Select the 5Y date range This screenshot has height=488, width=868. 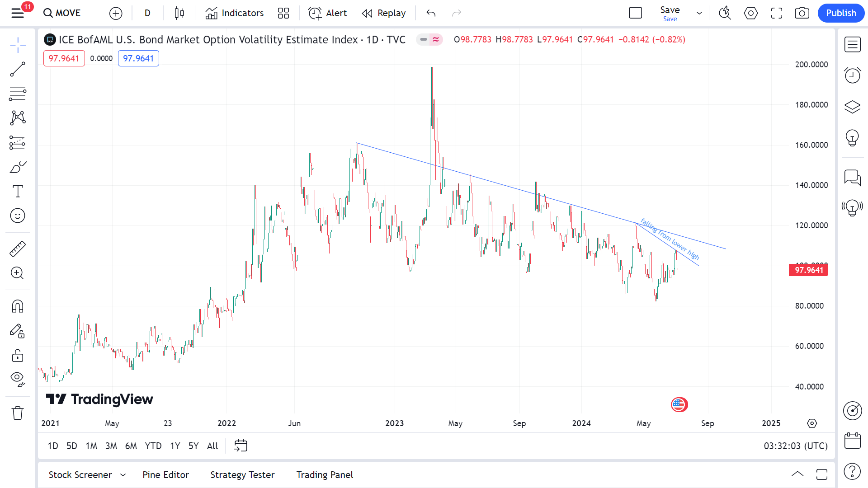click(193, 446)
